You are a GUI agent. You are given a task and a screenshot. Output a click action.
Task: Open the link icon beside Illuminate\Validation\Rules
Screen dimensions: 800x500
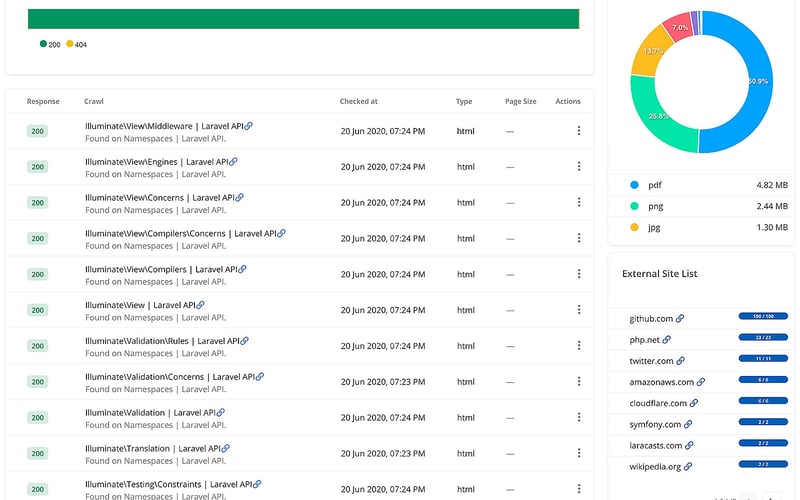(x=244, y=340)
